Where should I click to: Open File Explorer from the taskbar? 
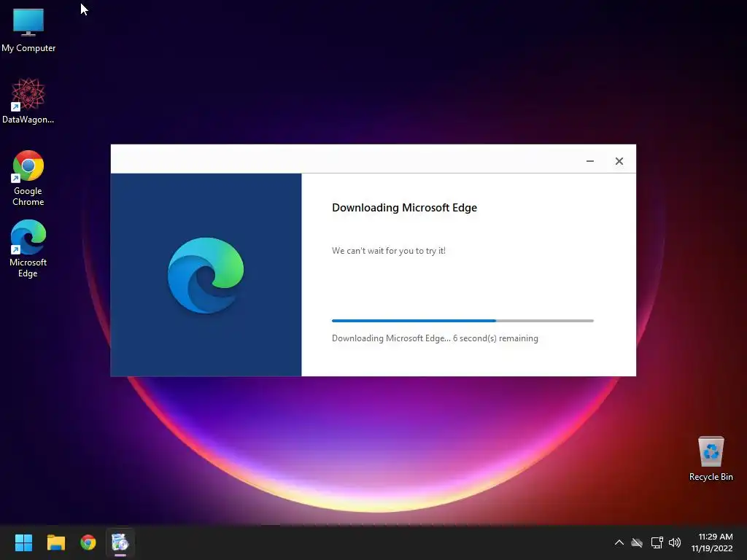(x=55, y=542)
